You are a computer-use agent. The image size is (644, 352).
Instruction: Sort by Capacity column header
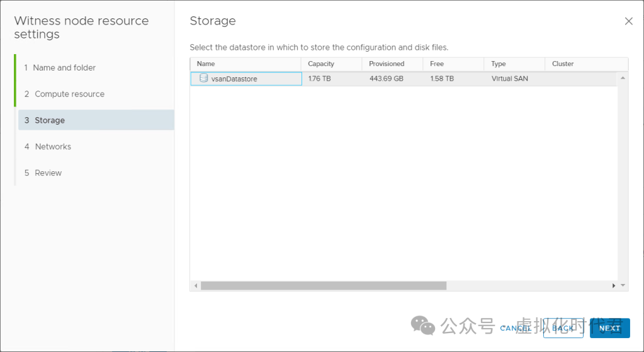pos(321,64)
